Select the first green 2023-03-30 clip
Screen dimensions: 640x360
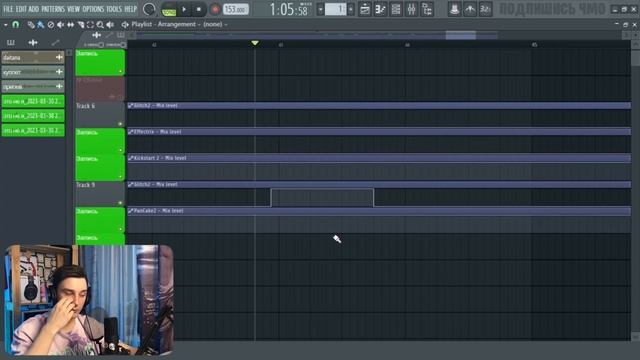point(33,101)
